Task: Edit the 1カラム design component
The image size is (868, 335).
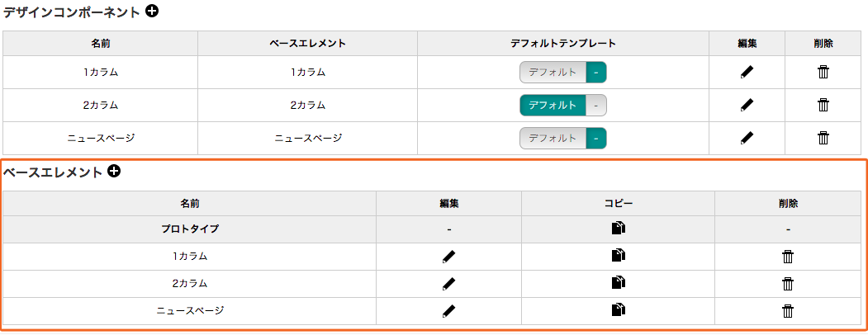Action: [x=747, y=72]
